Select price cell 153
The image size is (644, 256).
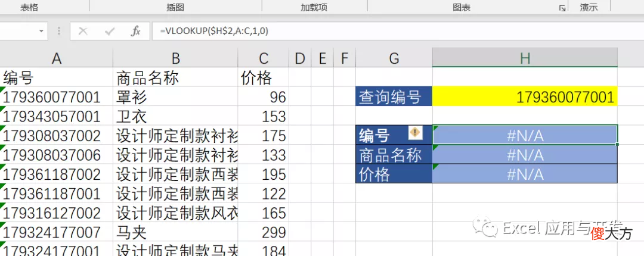[x=264, y=116]
